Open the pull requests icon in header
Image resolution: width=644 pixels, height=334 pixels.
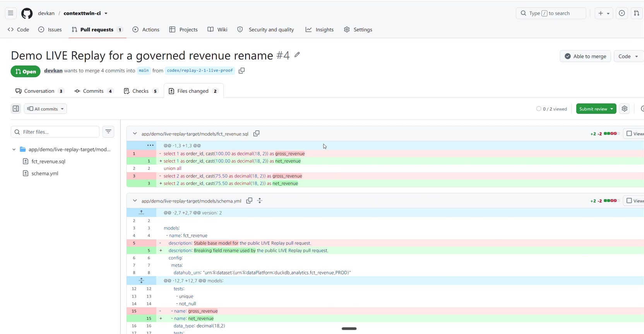pyautogui.click(x=637, y=13)
